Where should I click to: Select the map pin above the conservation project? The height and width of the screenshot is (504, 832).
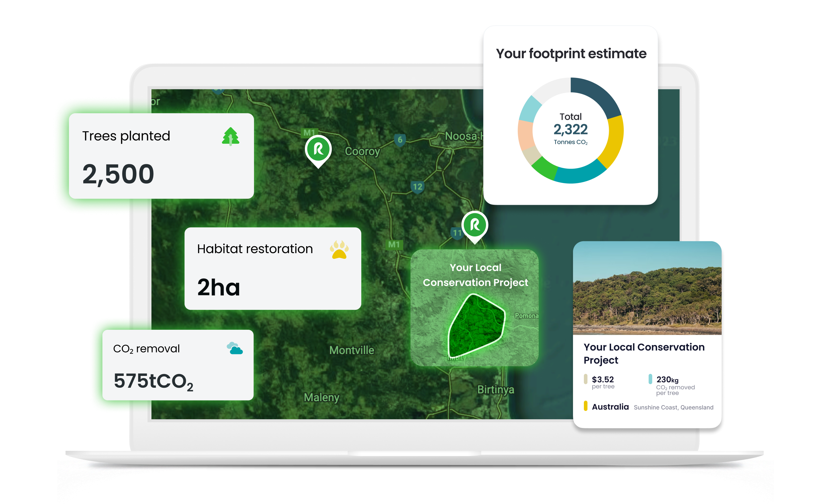click(x=475, y=225)
